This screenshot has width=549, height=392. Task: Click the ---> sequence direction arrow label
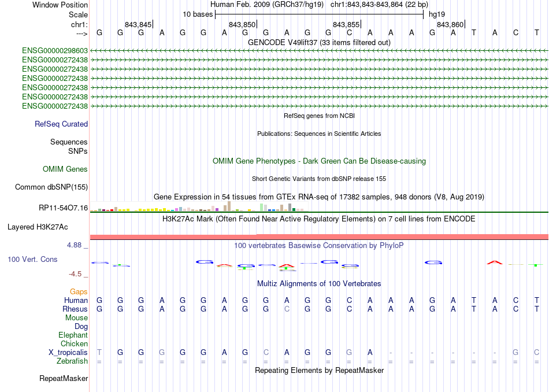(x=82, y=34)
